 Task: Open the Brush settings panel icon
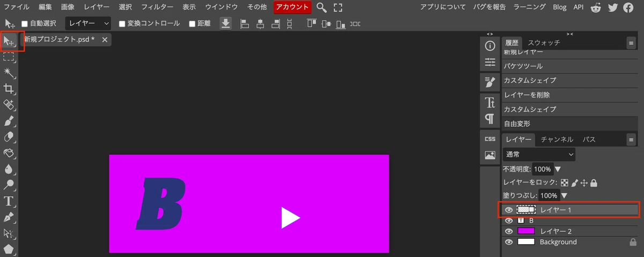[490, 82]
